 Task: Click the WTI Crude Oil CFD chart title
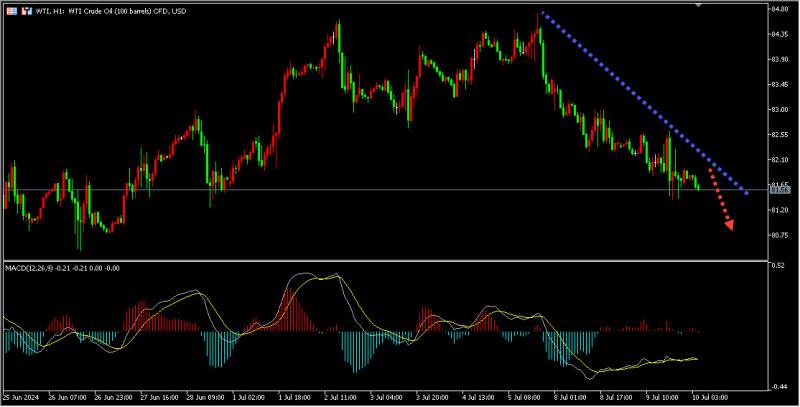pyautogui.click(x=111, y=11)
